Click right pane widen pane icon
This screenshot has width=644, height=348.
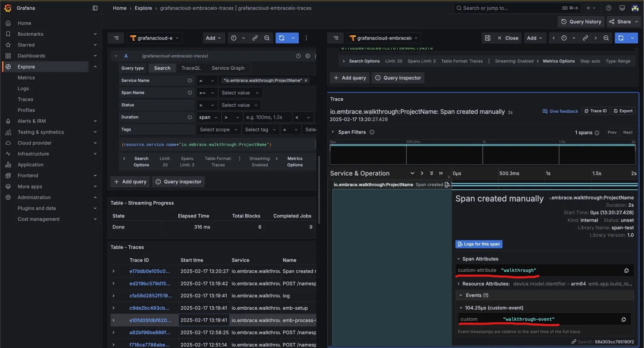click(488, 38)
